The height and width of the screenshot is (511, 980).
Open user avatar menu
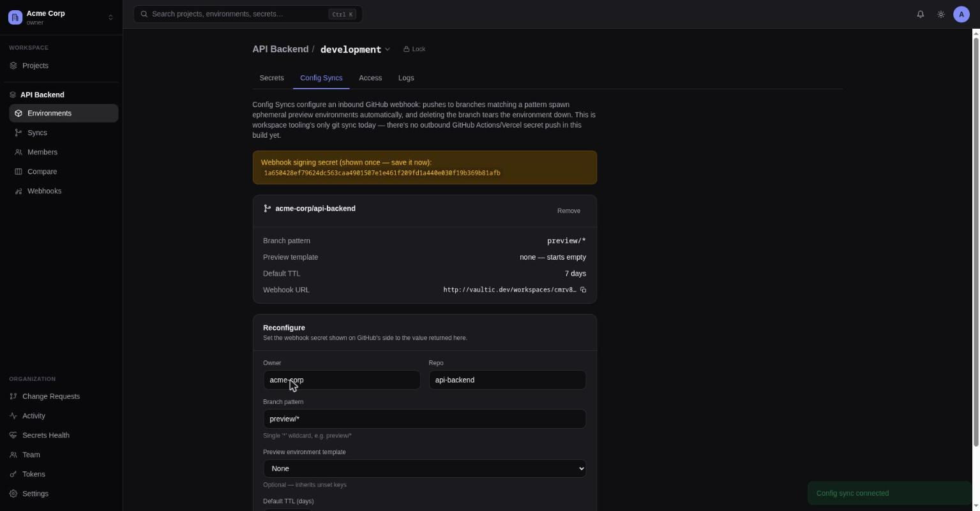961,14
